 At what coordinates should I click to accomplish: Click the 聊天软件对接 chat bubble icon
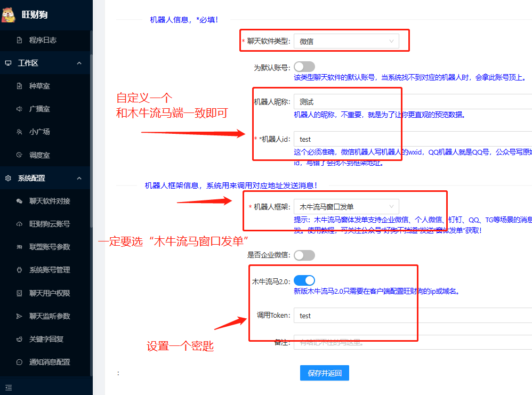pos(20,201)
